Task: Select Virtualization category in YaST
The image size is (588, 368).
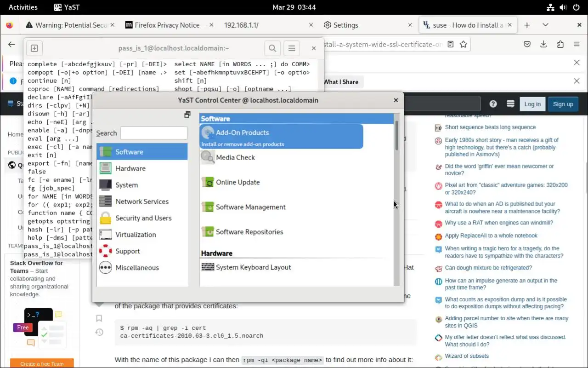Action: (x=142, y=235)
